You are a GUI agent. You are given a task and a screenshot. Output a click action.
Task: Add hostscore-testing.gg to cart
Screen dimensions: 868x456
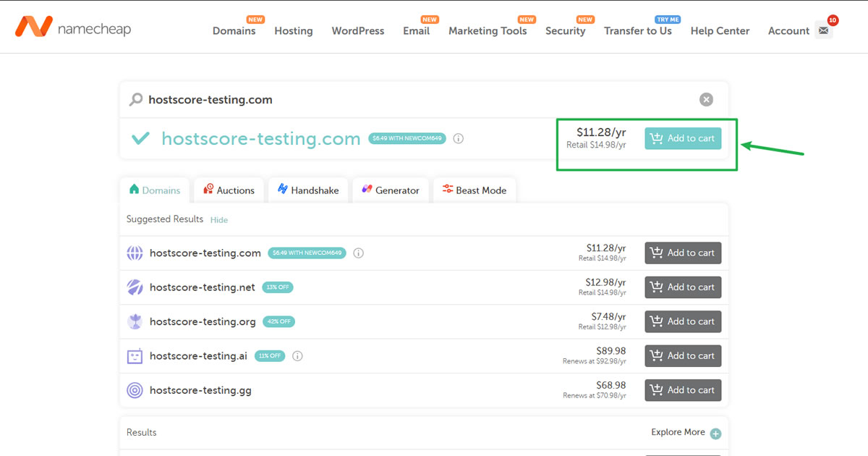pos(683,390)
